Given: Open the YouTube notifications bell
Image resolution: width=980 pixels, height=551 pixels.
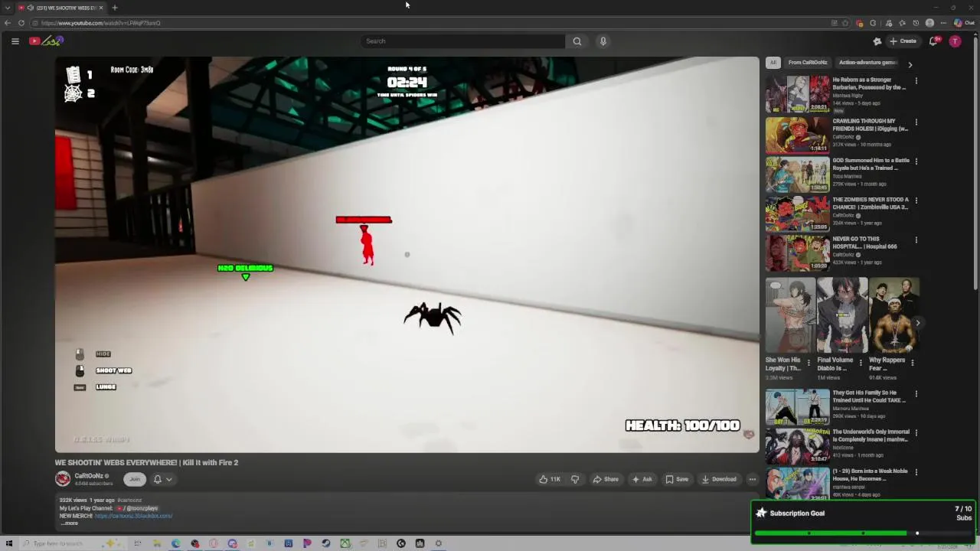Looking at the screenshot, I should click(x=933, y=41).
